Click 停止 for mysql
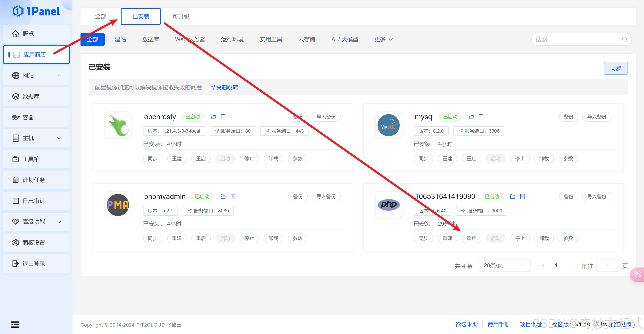 (x=520, y=159)
